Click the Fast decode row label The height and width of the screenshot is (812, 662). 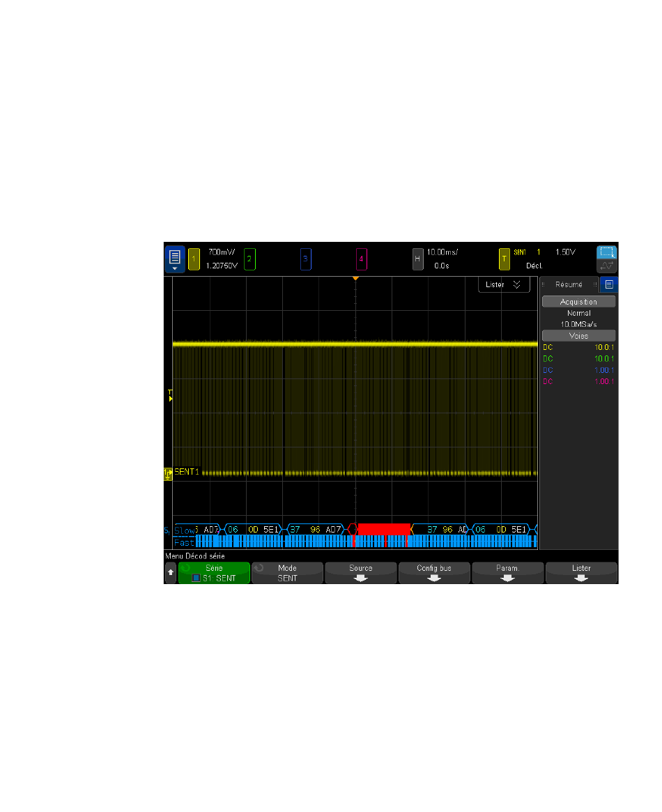(184, 542)
